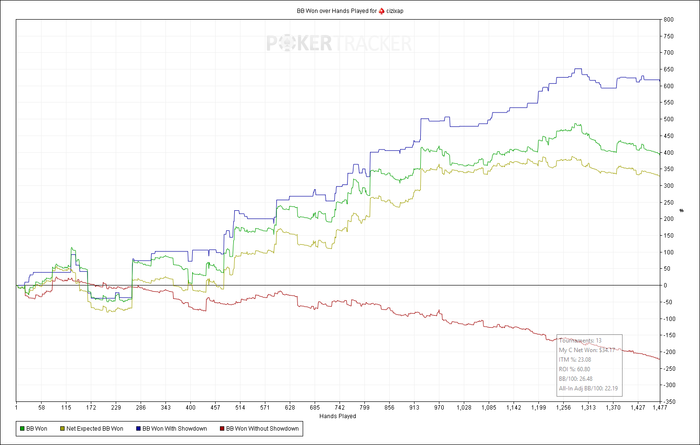Click x-axis tick label 115
The height and width of the screenshot is (445, 700).
pos(66,408)
